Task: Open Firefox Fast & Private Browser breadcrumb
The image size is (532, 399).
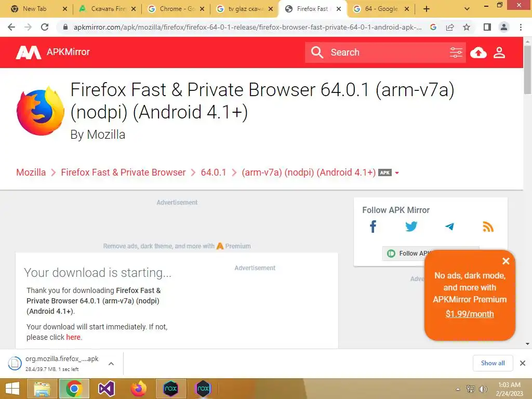Action: coord(123,172)
